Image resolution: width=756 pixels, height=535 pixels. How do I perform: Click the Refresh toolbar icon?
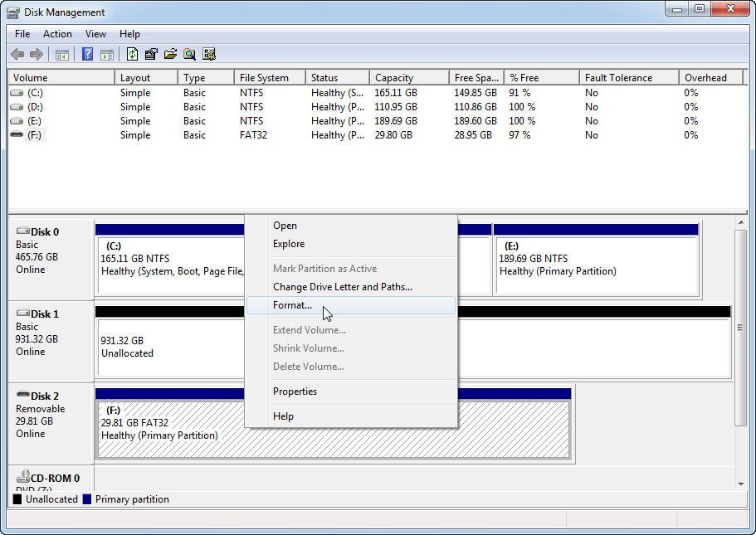pos(132,54)
